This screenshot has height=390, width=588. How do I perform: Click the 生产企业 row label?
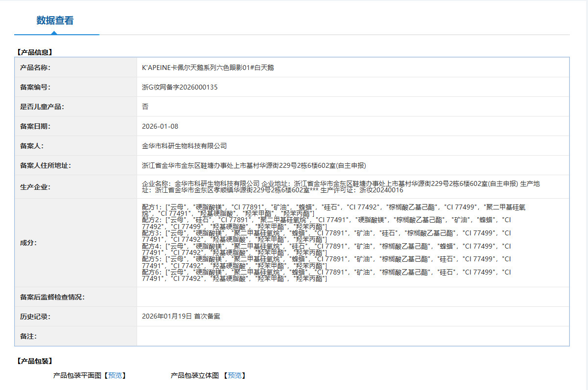click(x=35, y=187)
